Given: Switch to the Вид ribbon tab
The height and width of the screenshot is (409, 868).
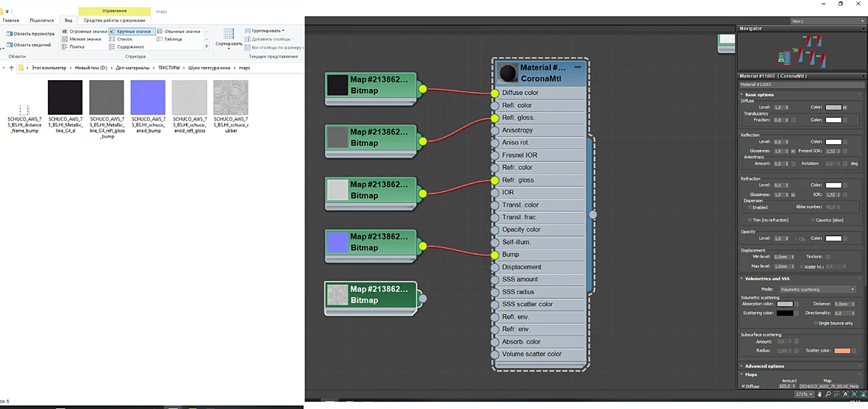Looking at the screenshot, I should pos(68,20).
